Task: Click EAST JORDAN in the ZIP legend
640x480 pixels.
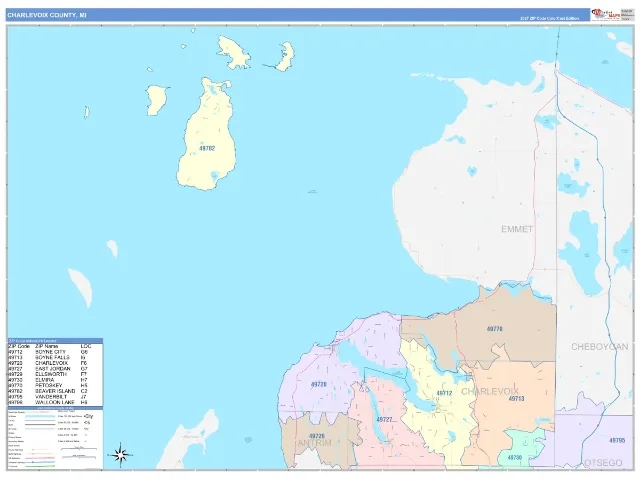Action: [53, 369]
